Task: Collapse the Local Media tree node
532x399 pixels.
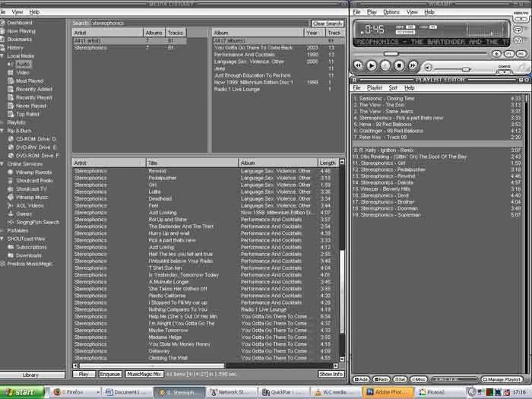Action: 2,56
